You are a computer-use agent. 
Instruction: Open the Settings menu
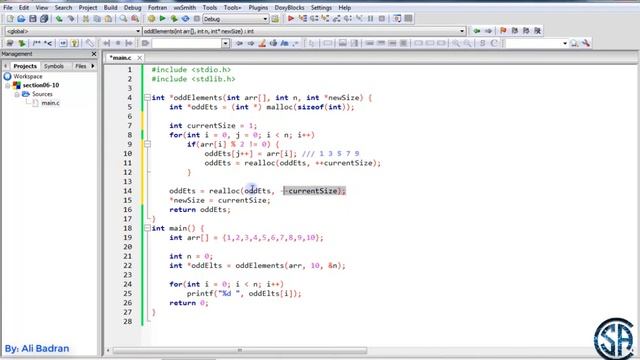[x=321, y=8]
